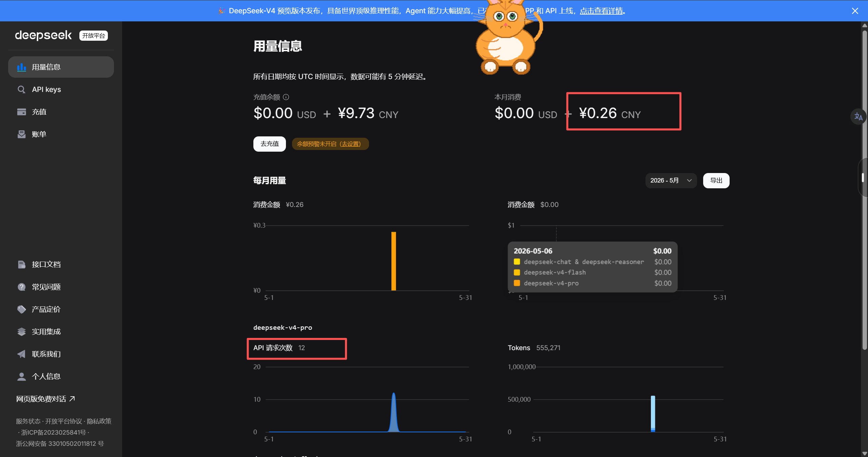Image resolution: width=868 pixels, height=457 pixels.
Task: Click the 消费金额 $0.00 chart label
Action: coord(533,205)
